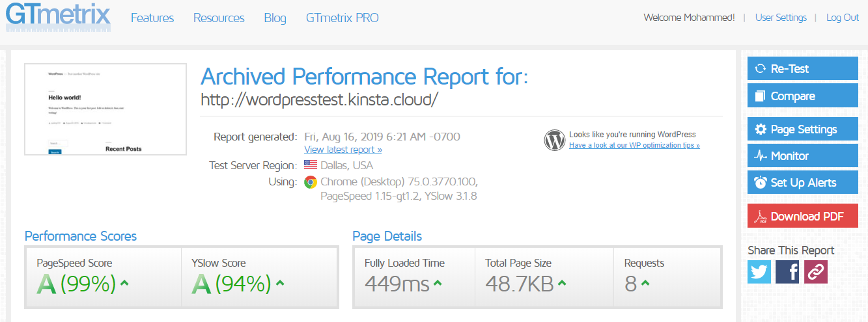Viewport: 868px width, 322px height.
Task: Open GTmetrix PRO page
Action: [343, 18]
